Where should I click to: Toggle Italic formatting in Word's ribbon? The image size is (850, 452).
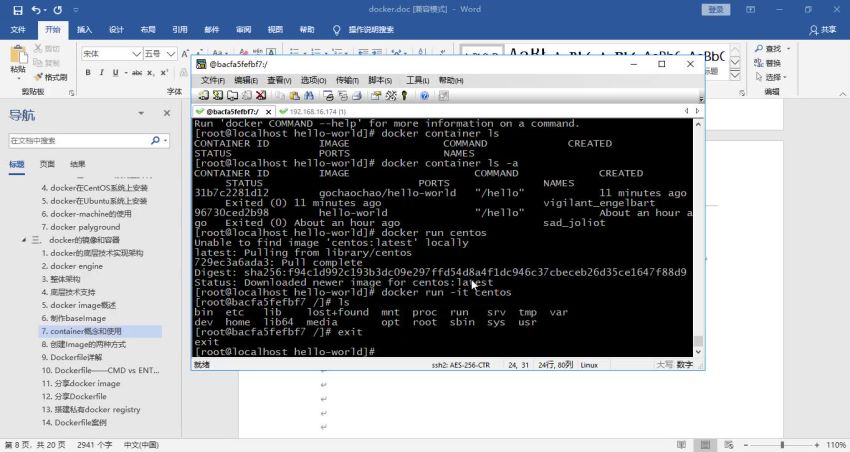click(101, 72)
